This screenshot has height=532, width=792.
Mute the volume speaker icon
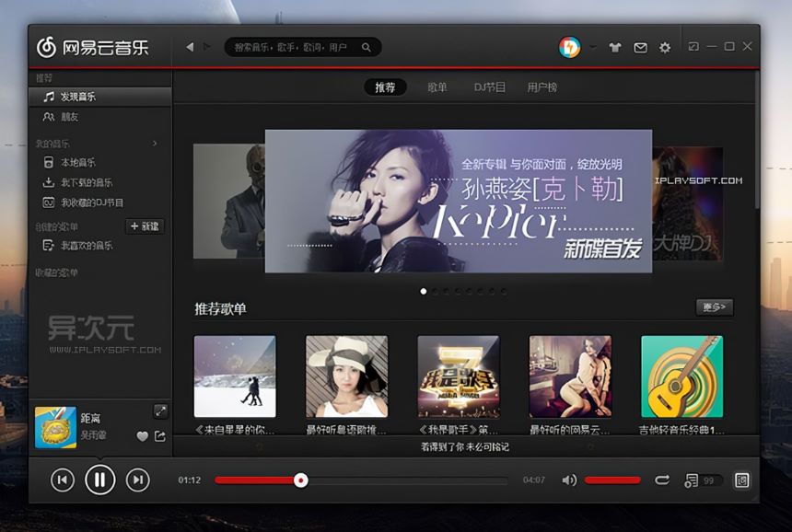point(569,480)
